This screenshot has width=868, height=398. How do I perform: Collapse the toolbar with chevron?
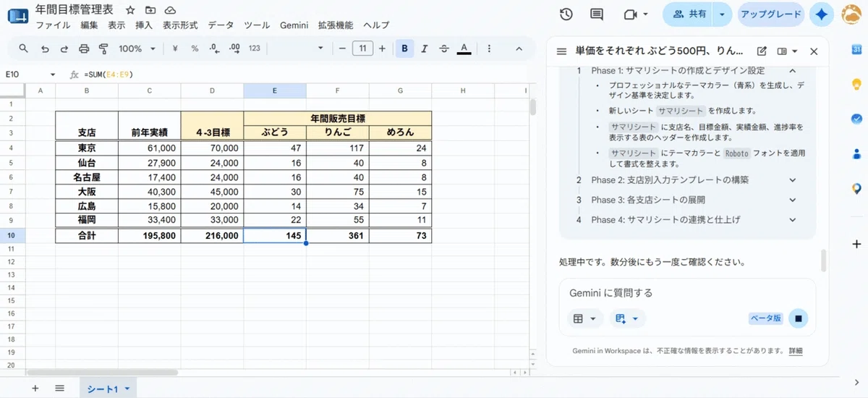519,48
